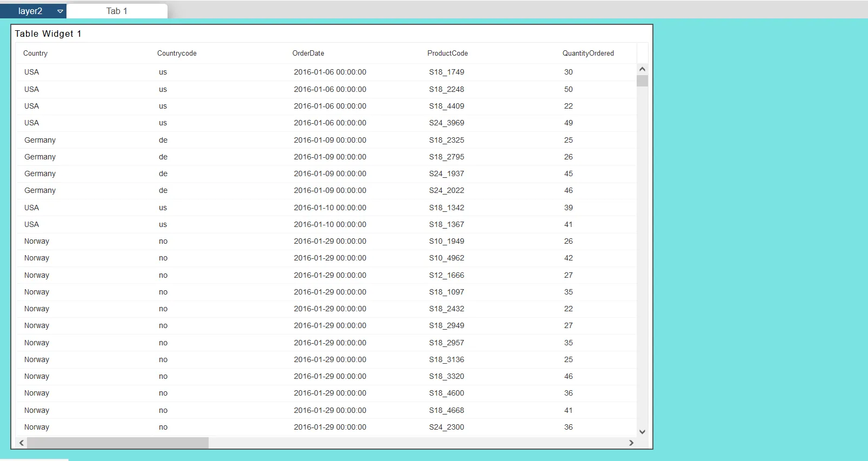Screen dimensions: 868x461
Task: Open the layer2 dropdown arrow
Action: pyautogui.click(x=60, y=11)
